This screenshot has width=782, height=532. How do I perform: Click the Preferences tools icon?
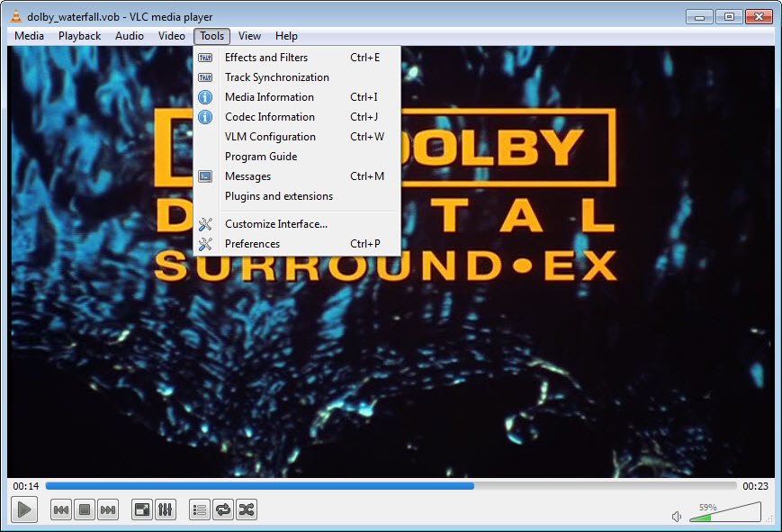205,244
